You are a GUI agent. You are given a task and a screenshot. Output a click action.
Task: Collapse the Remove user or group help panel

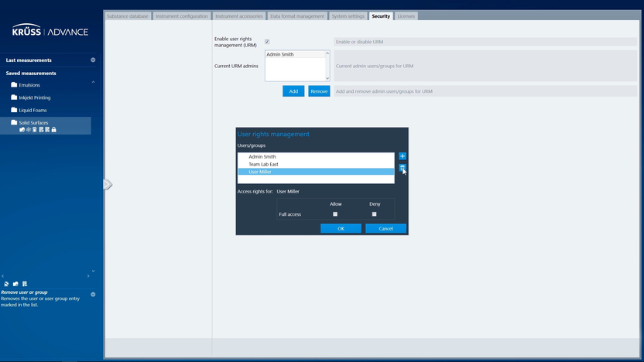(93, 295)
